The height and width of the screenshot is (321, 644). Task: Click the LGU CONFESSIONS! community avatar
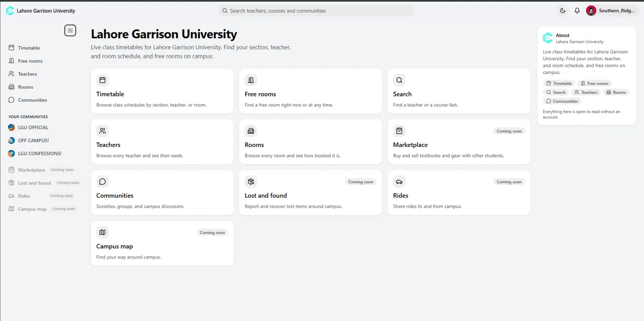pos(12,153)
